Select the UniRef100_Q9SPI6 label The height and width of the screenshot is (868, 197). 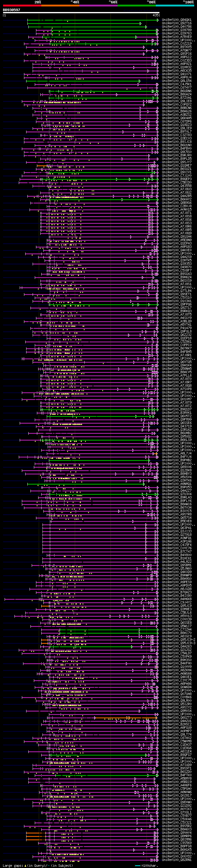pyautogui.click(x=176, y=54)
